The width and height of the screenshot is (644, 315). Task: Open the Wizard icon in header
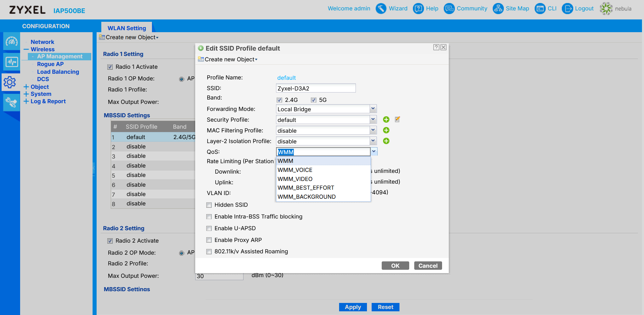pyautogui.click(x=381, y=8)
